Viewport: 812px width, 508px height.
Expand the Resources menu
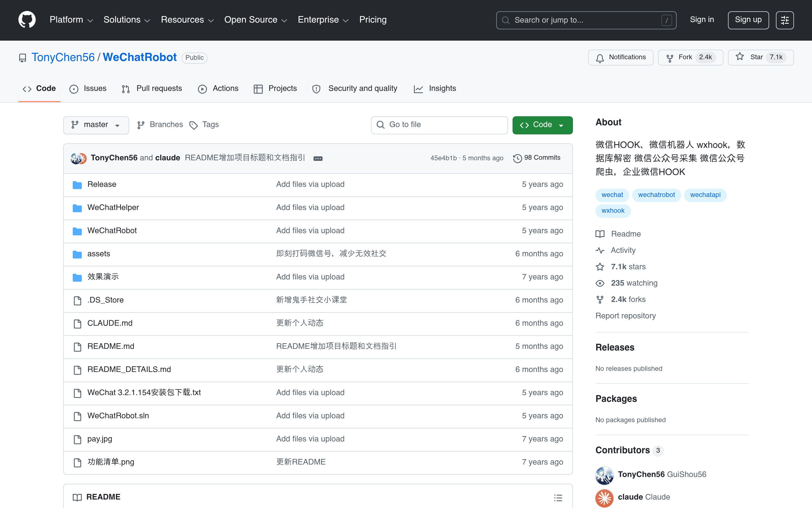tap(187, 20)
